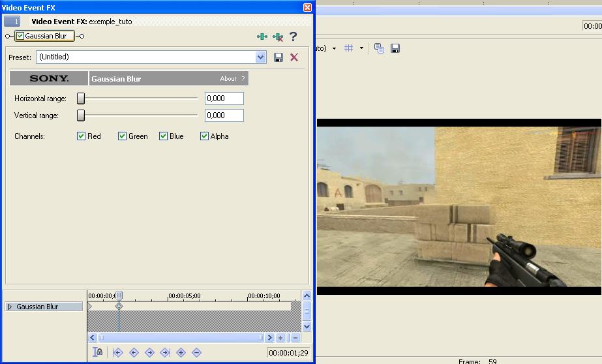This screenshot has width=602, height=364.
Task: Click the Plug-In Chain add icon
Action: 262,37
